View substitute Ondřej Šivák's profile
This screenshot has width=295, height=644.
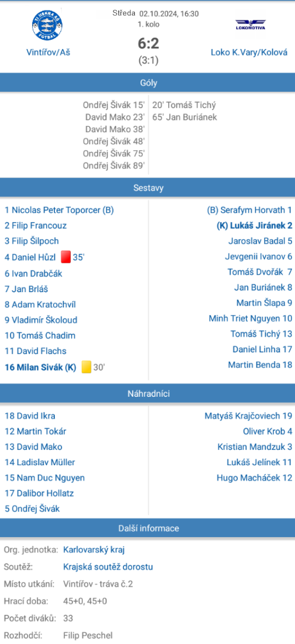(x=32, y=509)
